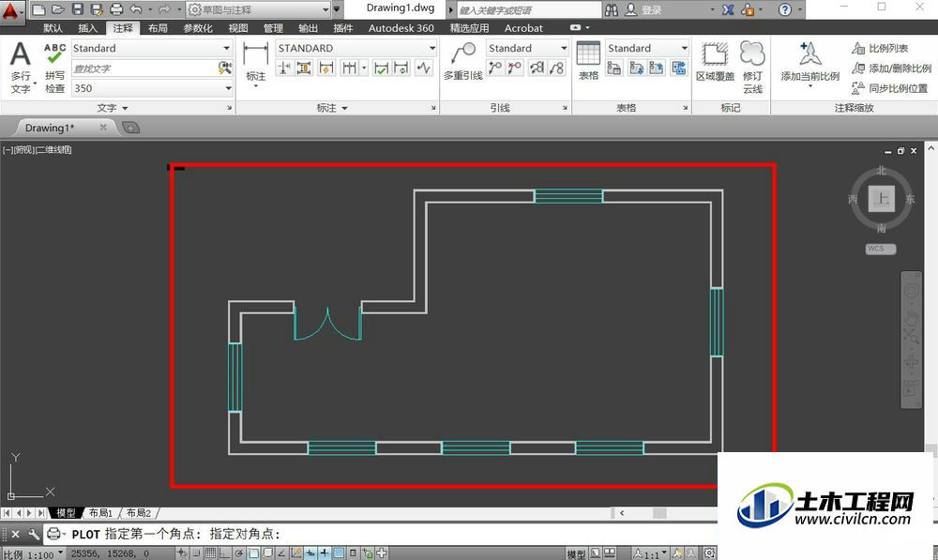The image size is (938, 560).
Task: Open the text style Standard dropdown
Action: [152, 48]
